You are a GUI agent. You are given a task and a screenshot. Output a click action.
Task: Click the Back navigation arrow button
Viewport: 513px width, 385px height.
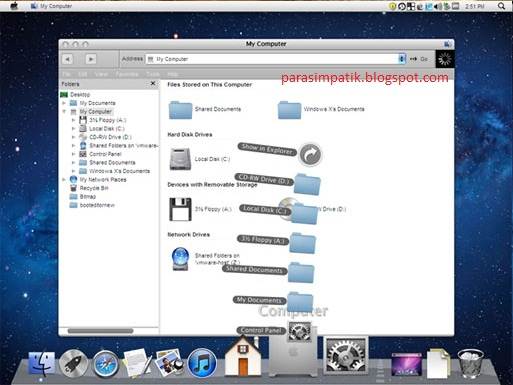click(67, 59)
